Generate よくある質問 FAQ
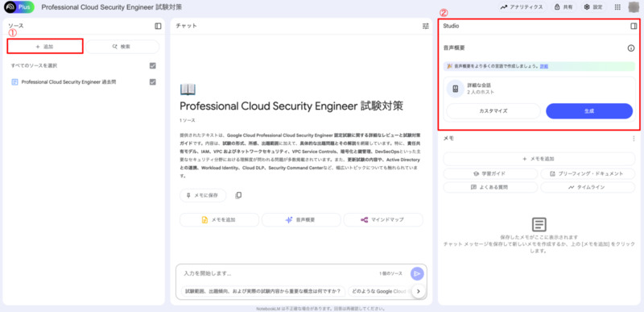Screen dimensions: 644x312 pyautogui.click(x=490, y=188)
